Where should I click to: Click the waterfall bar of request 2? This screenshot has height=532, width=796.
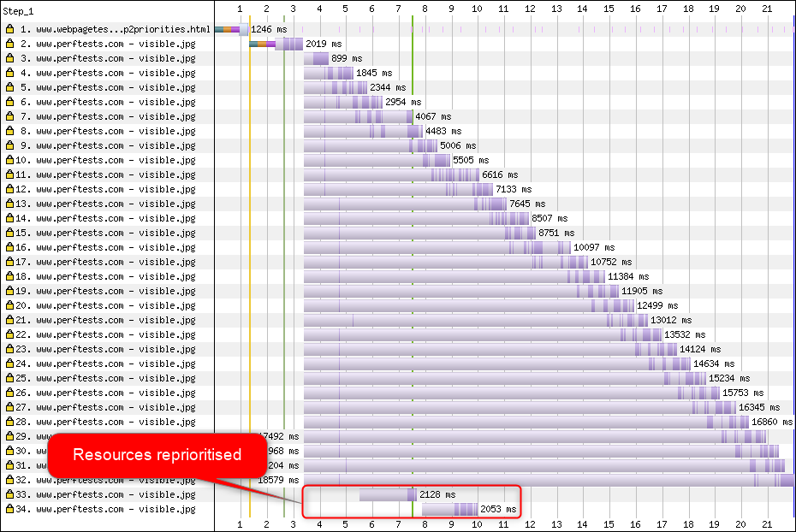[x=276, y=44]
